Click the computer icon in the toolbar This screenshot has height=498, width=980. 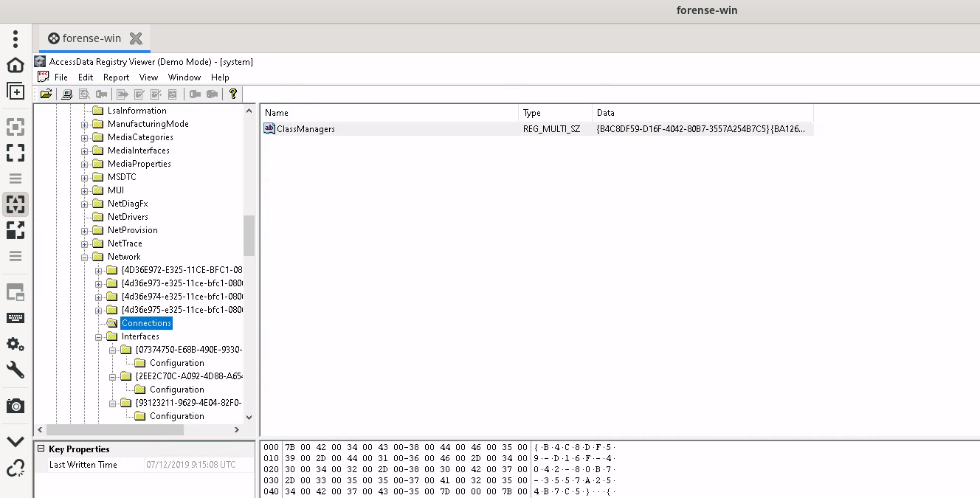click(67, 94)
